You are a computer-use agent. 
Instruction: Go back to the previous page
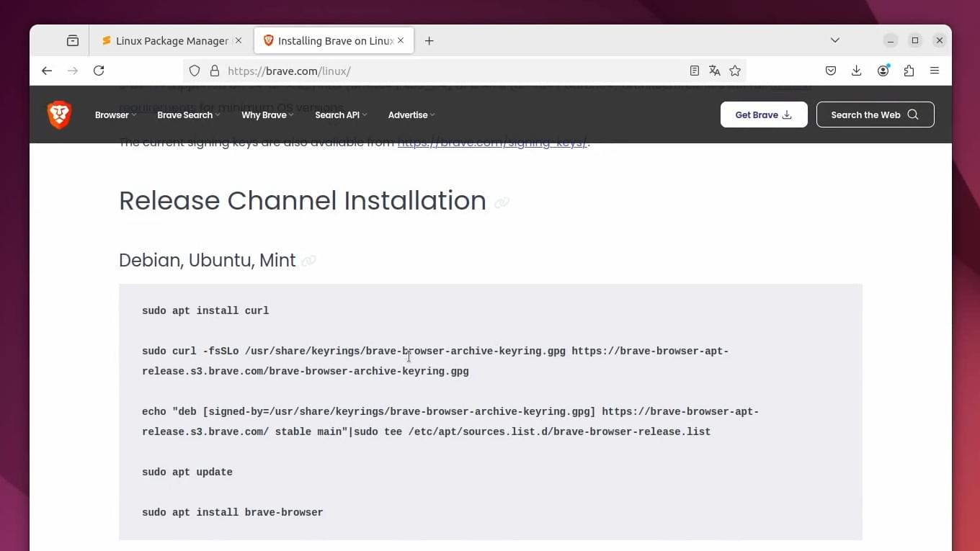coord(47,71)
